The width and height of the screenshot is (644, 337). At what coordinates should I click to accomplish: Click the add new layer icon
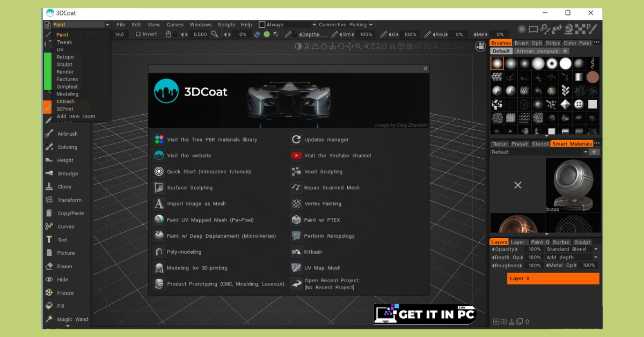pyautogui.click(x=495, y=321)
